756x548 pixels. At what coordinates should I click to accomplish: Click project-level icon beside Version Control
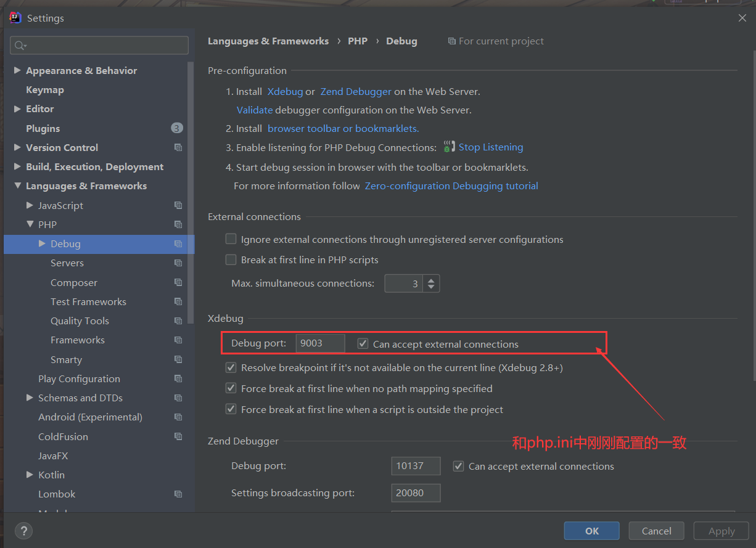coord(178,147)
